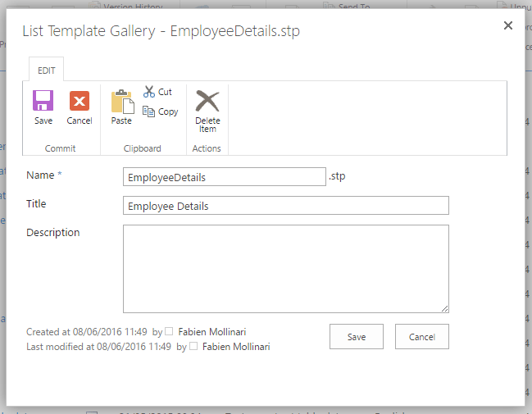Click the Delete Item X icon
Image resolution: width=532 pixels, height=414 pixels.
coord(207,101)
